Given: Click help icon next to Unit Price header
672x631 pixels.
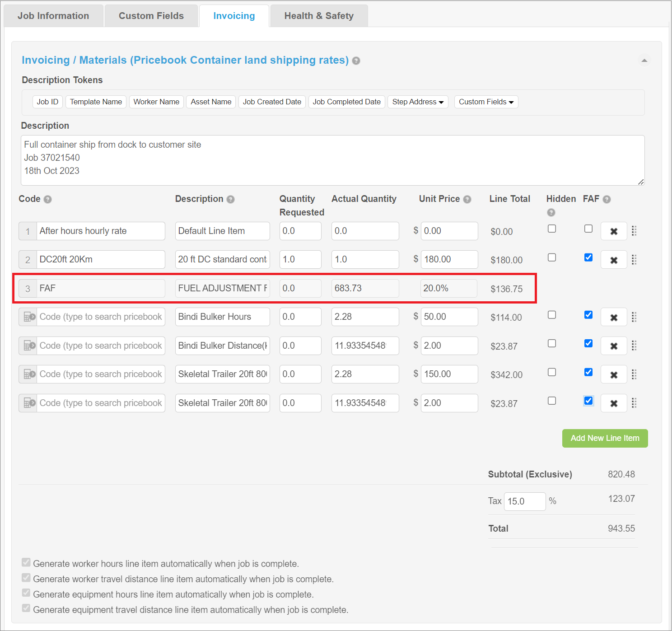Looking at the screenshot, I should point(467,199).
